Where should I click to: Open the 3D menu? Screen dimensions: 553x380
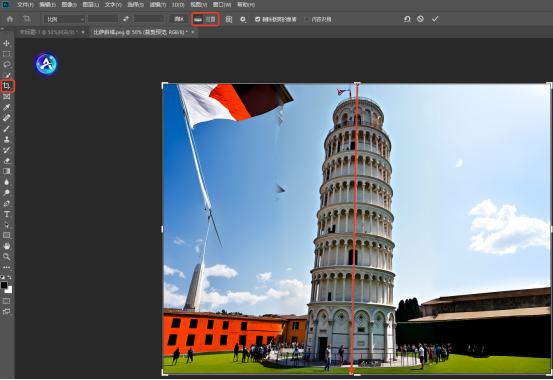coord(178,5)
